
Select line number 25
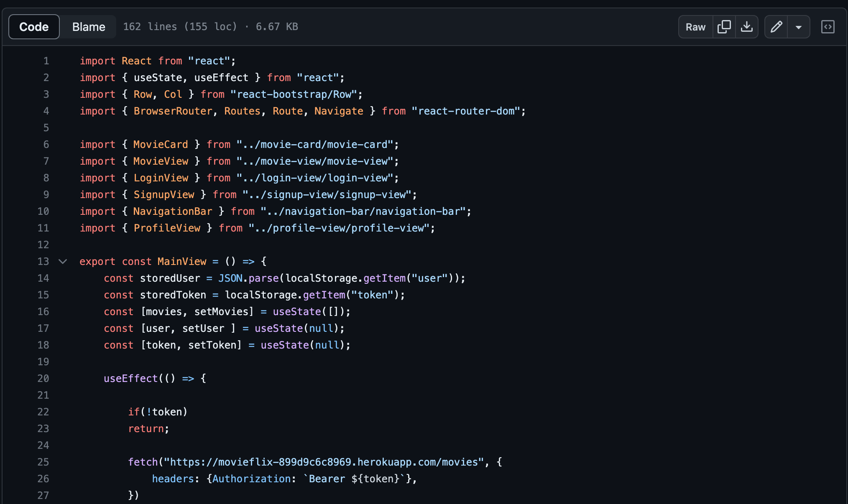tap(43, 462)
